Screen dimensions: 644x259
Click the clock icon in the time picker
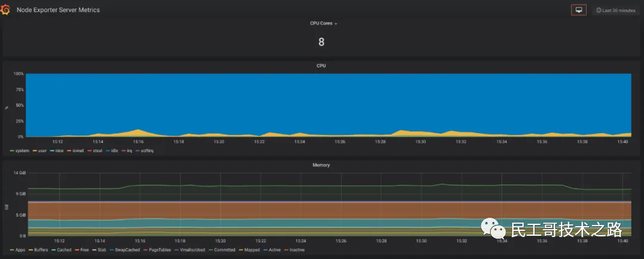pyautogui.click(x=599, y=10)
